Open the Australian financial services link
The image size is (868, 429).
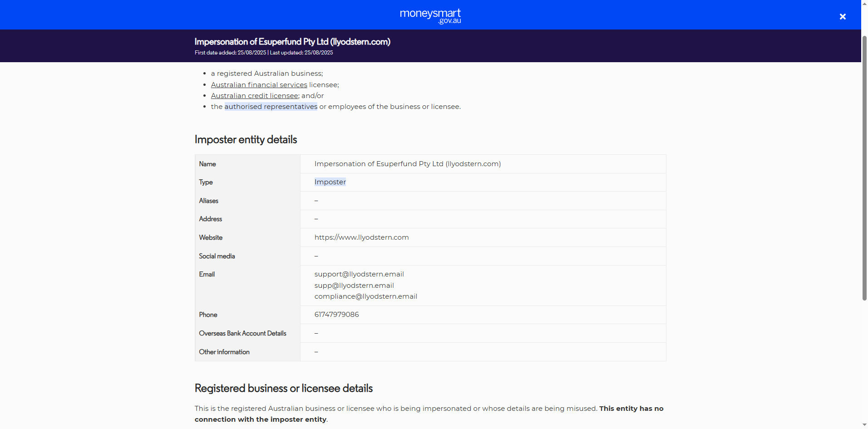259,85
